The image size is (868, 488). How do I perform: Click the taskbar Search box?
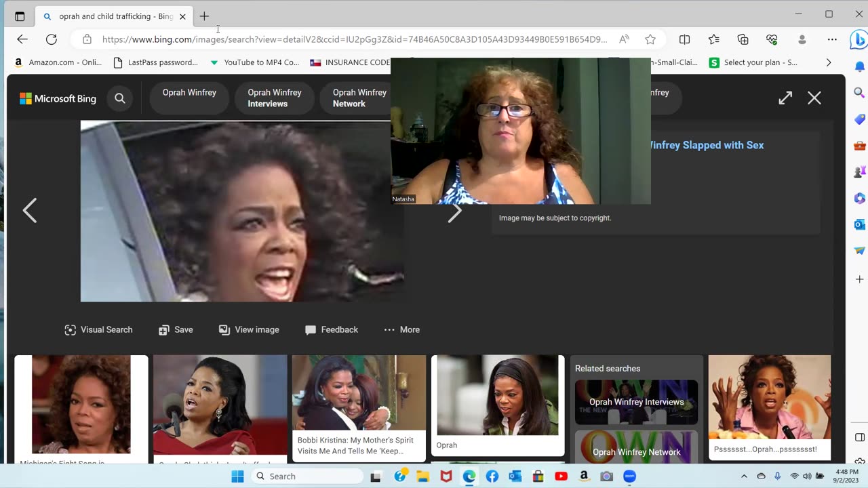click(x=307, y=476)
